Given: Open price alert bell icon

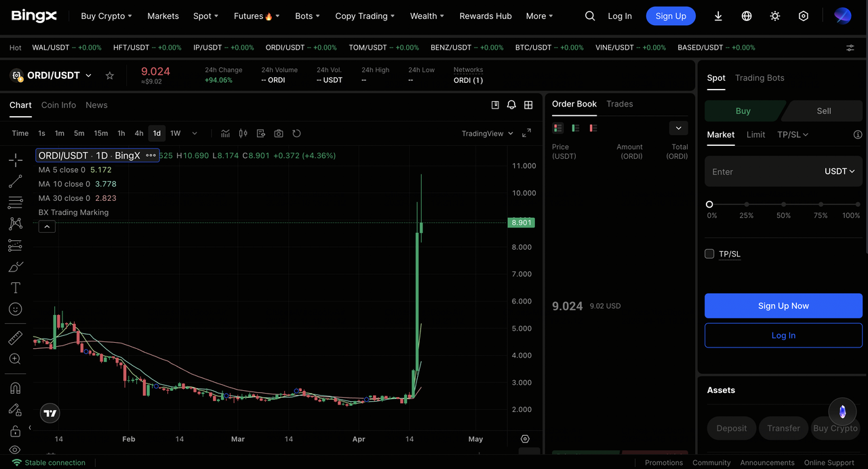Looking at the screenshot, I should (511, 105).
